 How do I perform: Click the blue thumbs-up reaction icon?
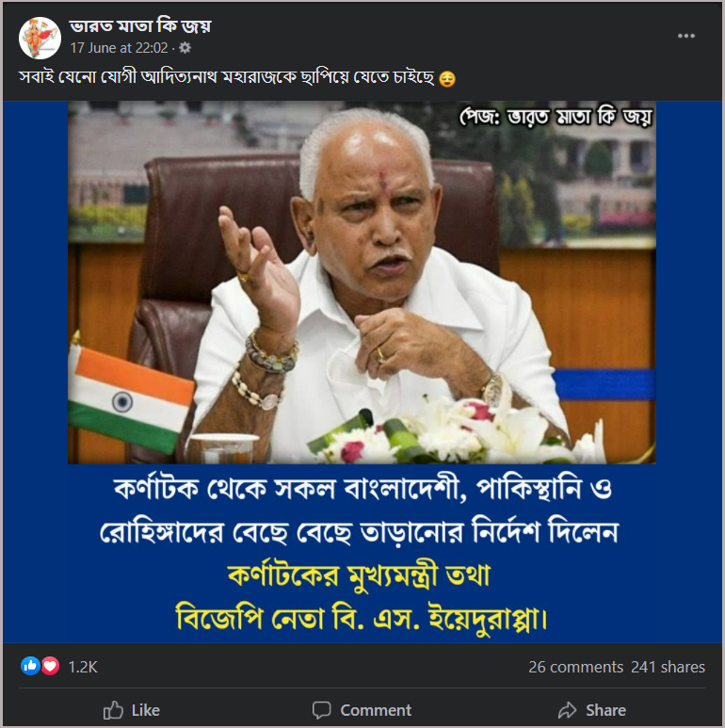(x=30, y=666)
